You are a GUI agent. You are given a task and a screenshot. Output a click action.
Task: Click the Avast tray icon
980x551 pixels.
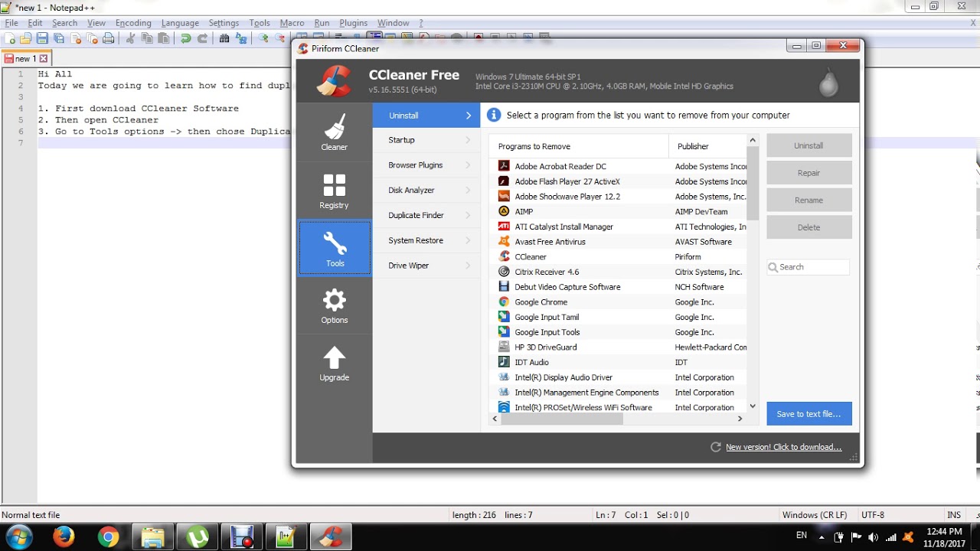[908, 537]
